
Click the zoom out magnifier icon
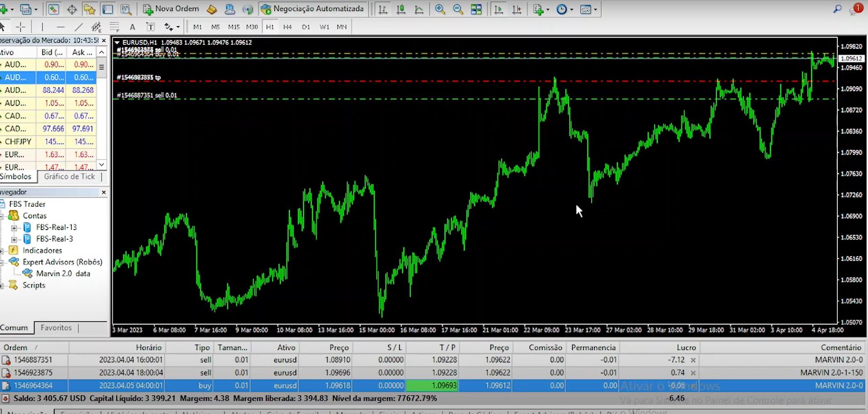click(x=458, y=9)
